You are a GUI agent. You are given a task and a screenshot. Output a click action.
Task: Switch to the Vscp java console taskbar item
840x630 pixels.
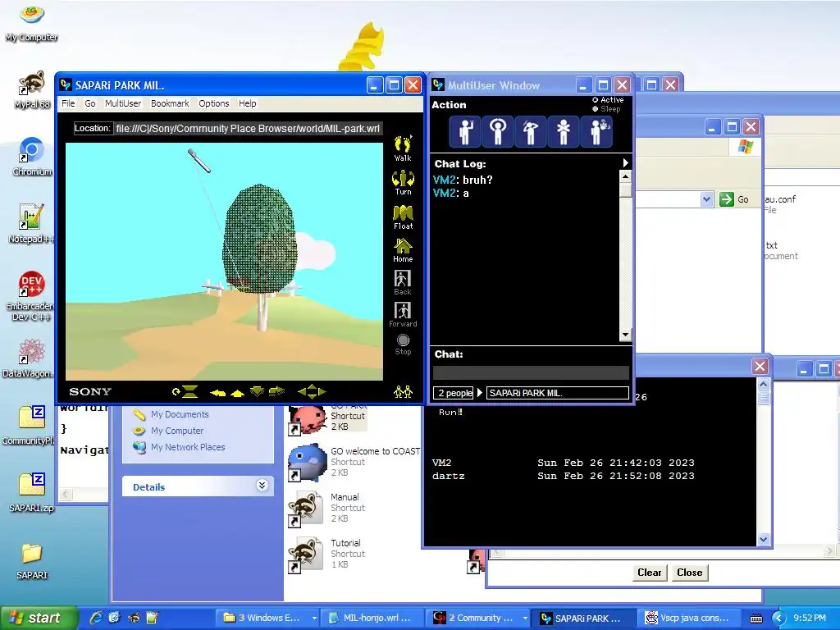pos(691,618)
